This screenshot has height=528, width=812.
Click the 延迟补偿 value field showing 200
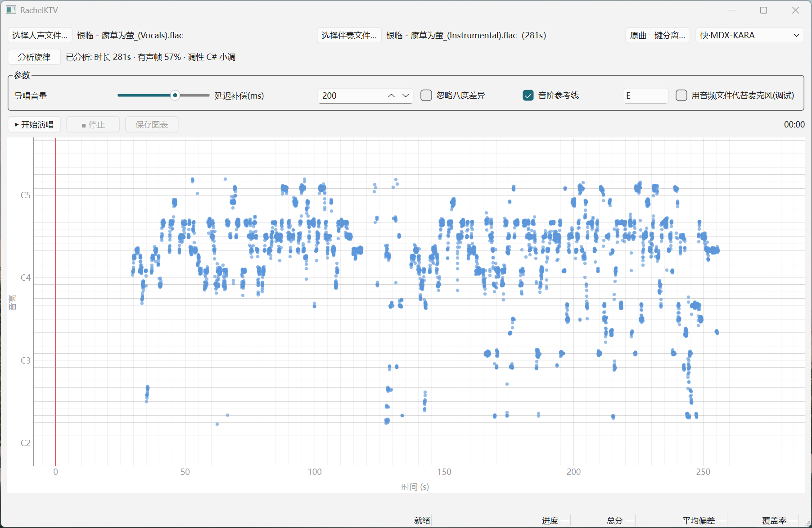point(351,96)
